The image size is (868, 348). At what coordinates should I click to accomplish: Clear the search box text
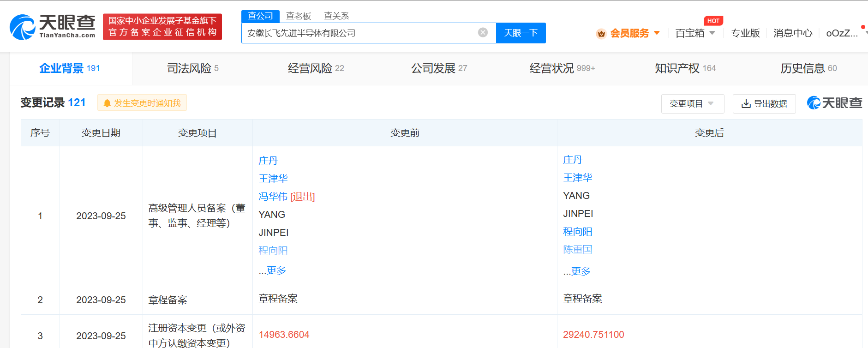pyautogui.click(x=483, y=32)
